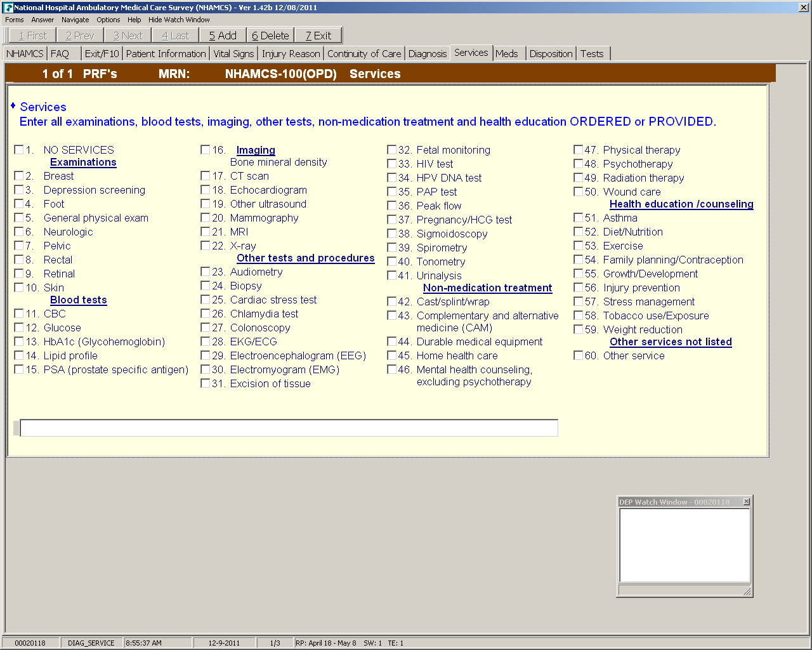Open the Injury Reason tab
Viewport: 812px width, 650px height.
pyautogui.click(x=291, y=54)
